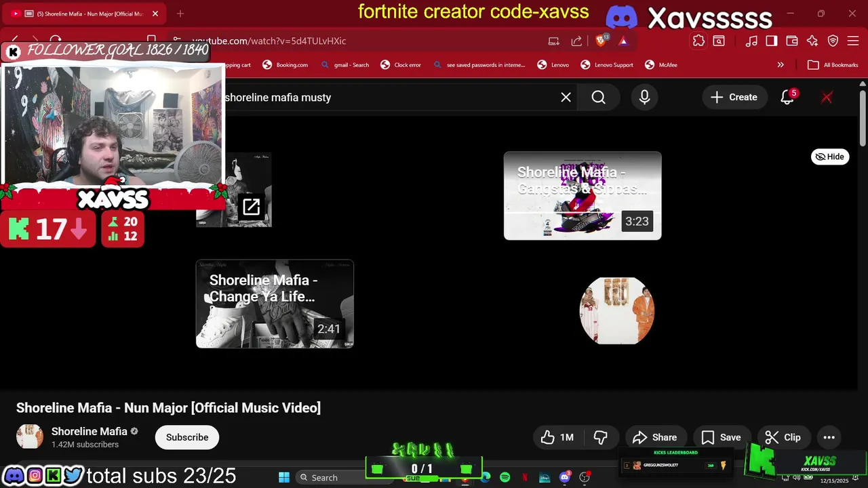Open Microsoft Edge from the taskbar
Image resolution: width=868 pixels, height=488 pixels.
(x=486, y=477)
